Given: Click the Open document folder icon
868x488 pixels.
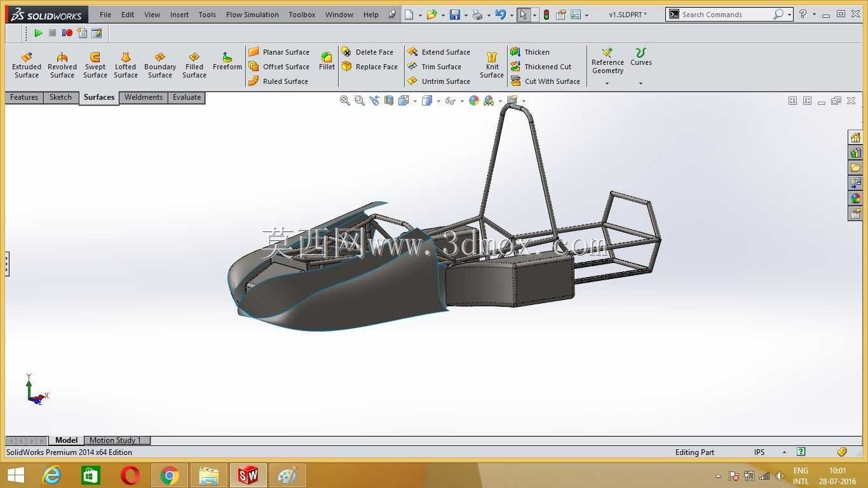Looking at the screenshot, I should (432, 15).
